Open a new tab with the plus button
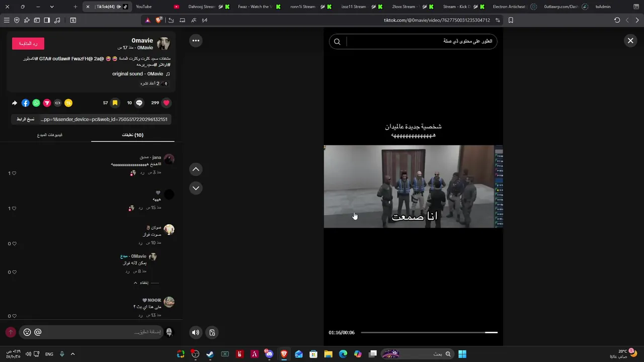This screenshot has height=362, width=644. click(75, 7)
